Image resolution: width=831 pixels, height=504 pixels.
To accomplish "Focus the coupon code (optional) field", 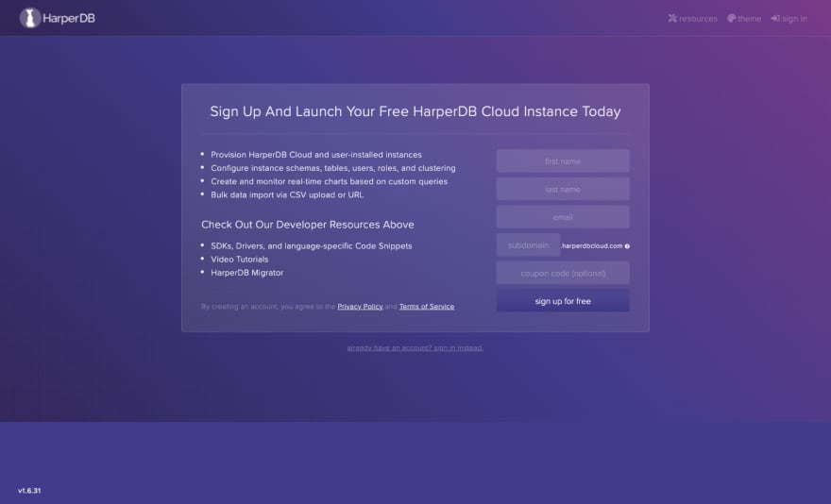I will coord(563,274).
